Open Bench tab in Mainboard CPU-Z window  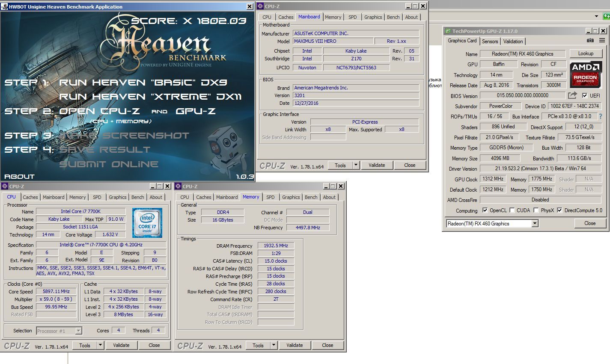[x=393, y=17]
